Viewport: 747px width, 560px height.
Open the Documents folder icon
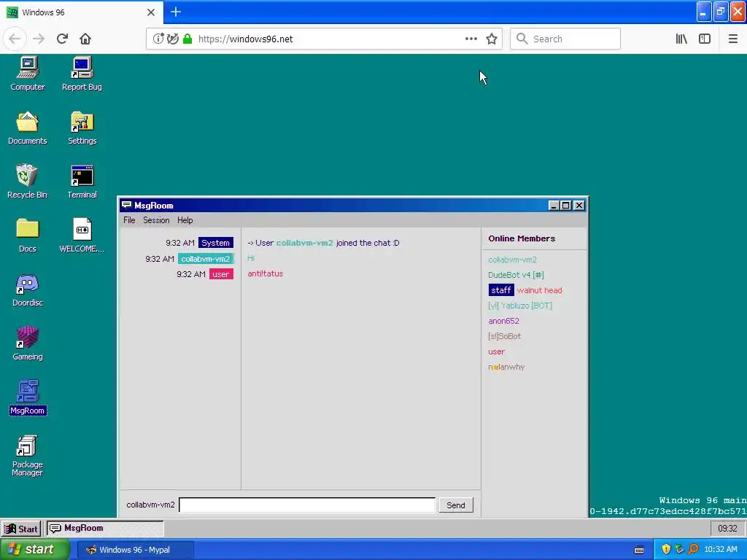tap(28, 128)
